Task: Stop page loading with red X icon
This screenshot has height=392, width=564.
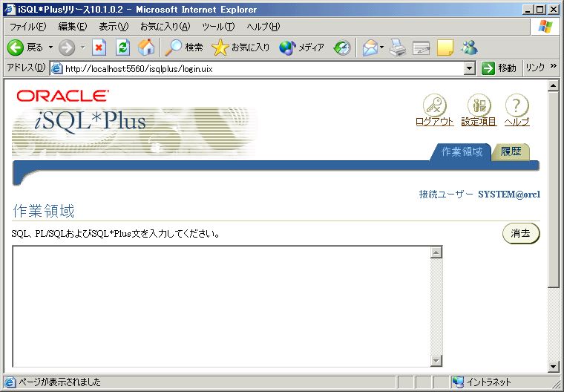Action: [99, 48]
